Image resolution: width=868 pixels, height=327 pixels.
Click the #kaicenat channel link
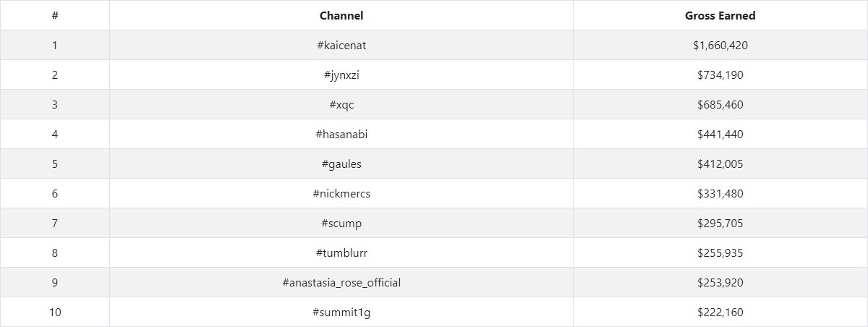coord(341,46)
